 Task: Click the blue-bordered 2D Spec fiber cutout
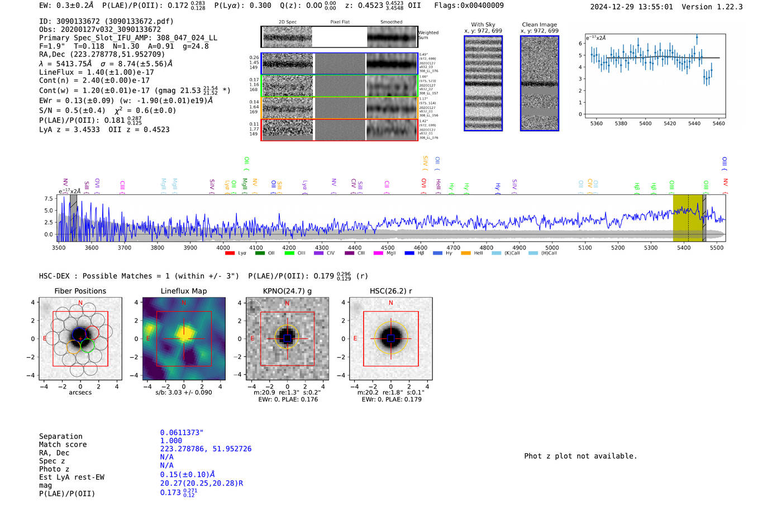(288, 64)
